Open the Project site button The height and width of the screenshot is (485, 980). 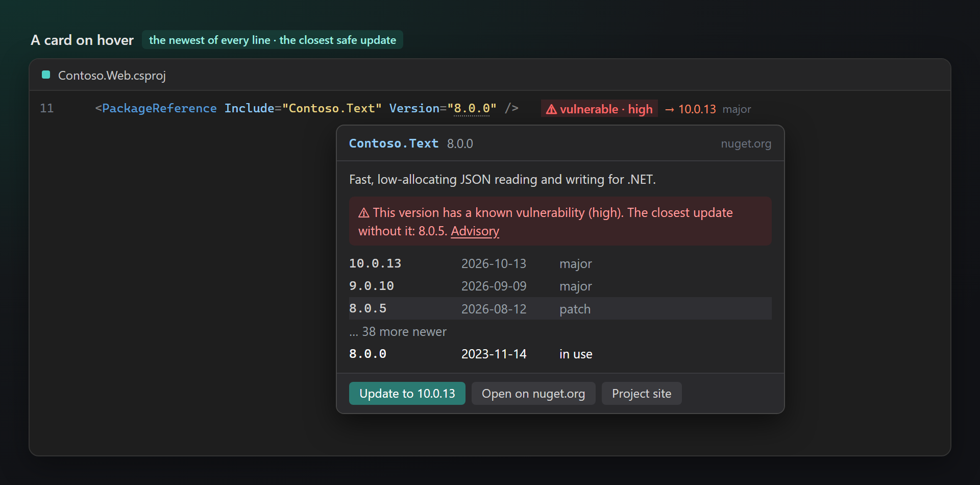[x=642, y=394]
